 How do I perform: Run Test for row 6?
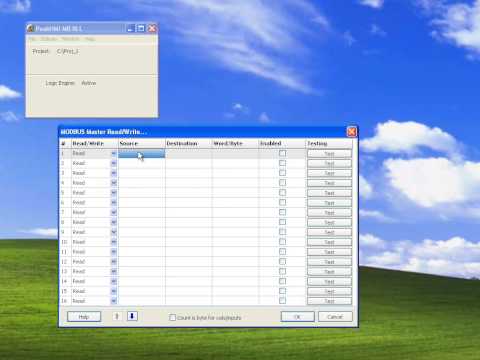[329, 203]
